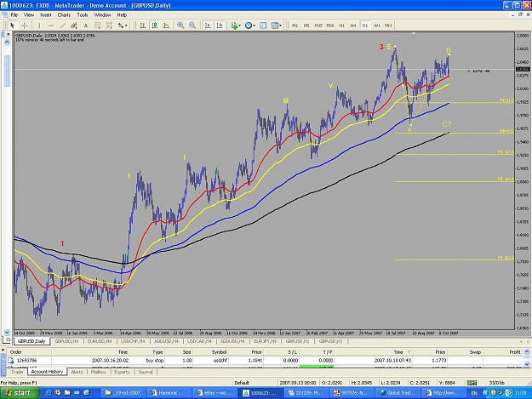Select the H1 timeframe
This screenshot has width=532, height=399.
tap(341, 26)
